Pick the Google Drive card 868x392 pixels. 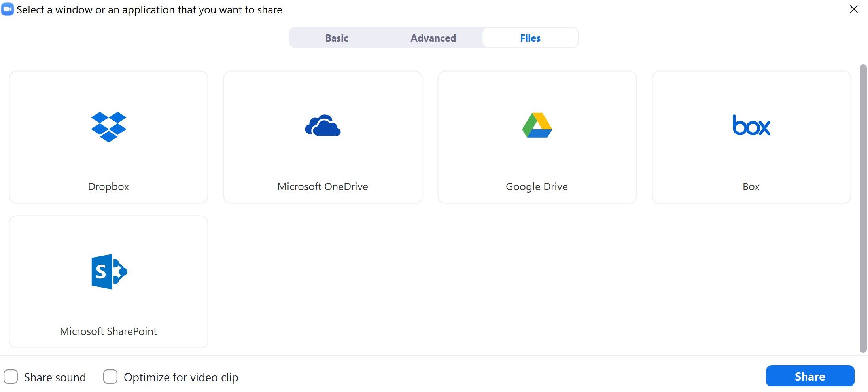point(536,136)
